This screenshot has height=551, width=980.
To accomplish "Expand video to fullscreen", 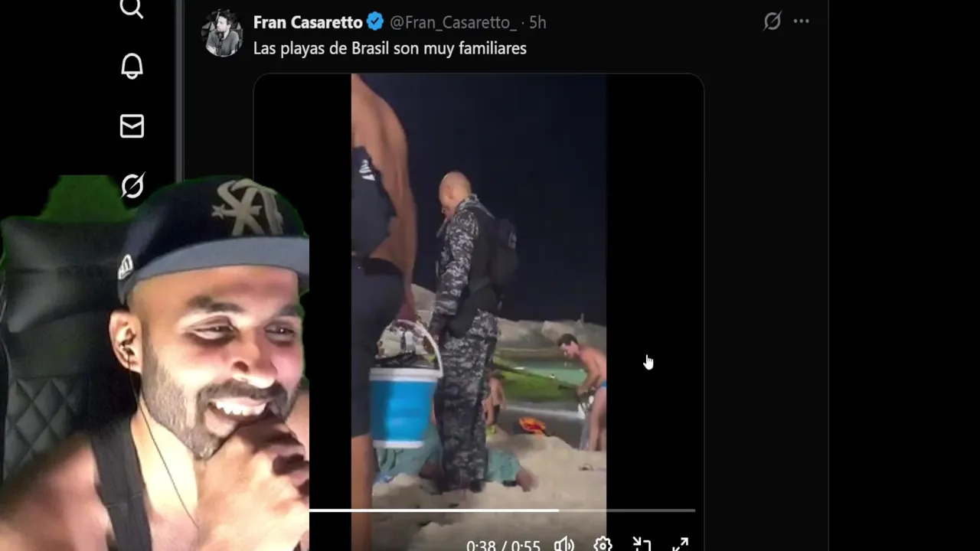I will pos(680,544).
